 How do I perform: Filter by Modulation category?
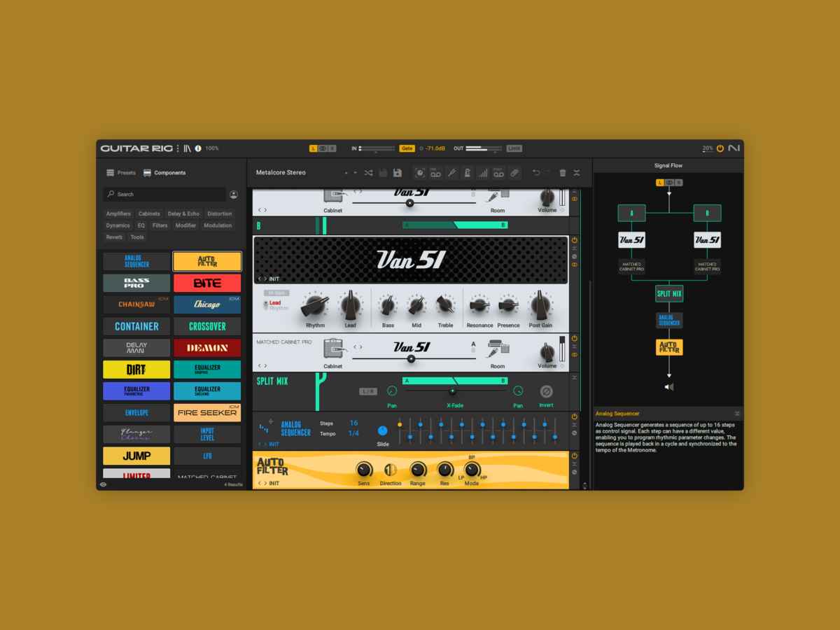point(218,225)
